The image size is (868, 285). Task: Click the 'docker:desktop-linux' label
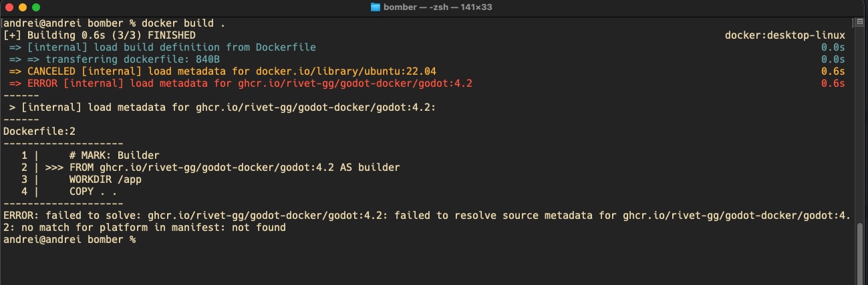784,35
